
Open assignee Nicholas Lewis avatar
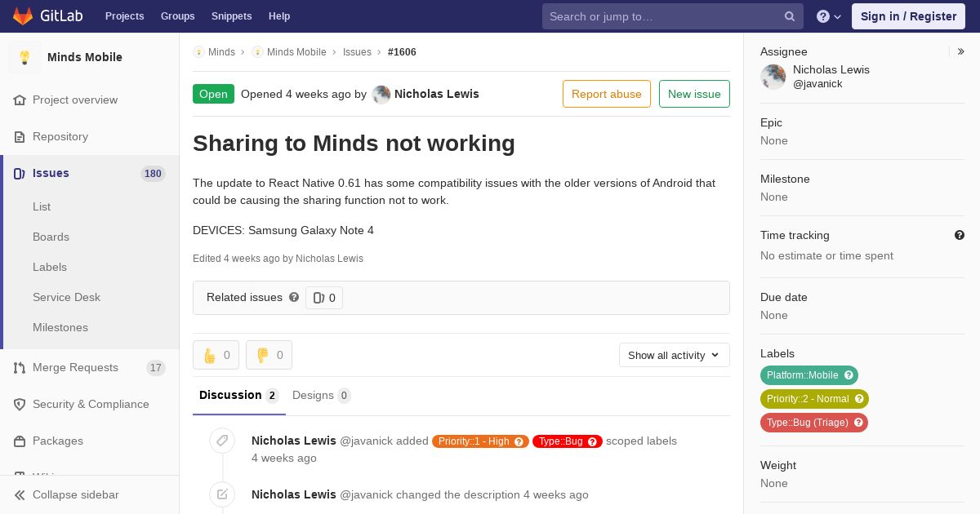pyautogui.click(x=773, y=77)
